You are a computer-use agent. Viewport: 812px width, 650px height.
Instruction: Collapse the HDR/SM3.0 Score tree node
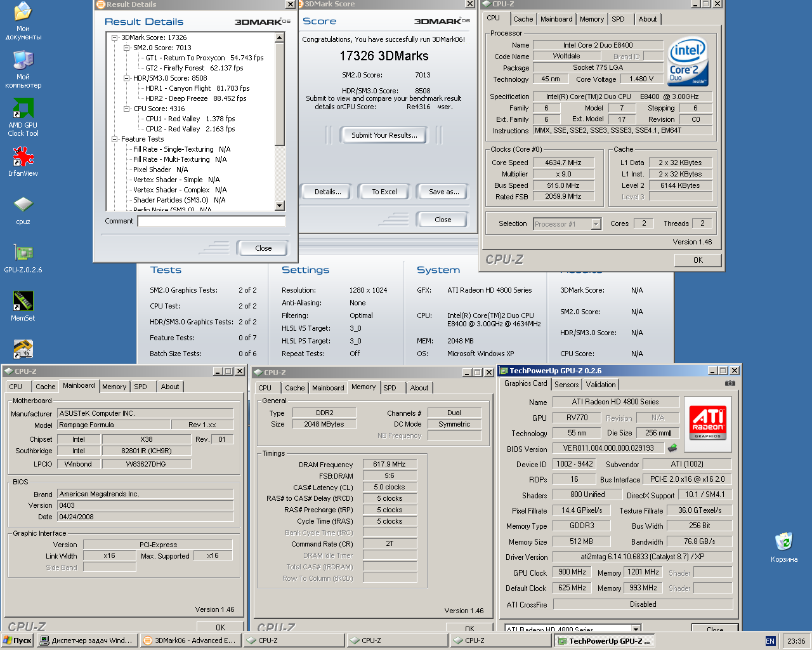click(127, 78)
